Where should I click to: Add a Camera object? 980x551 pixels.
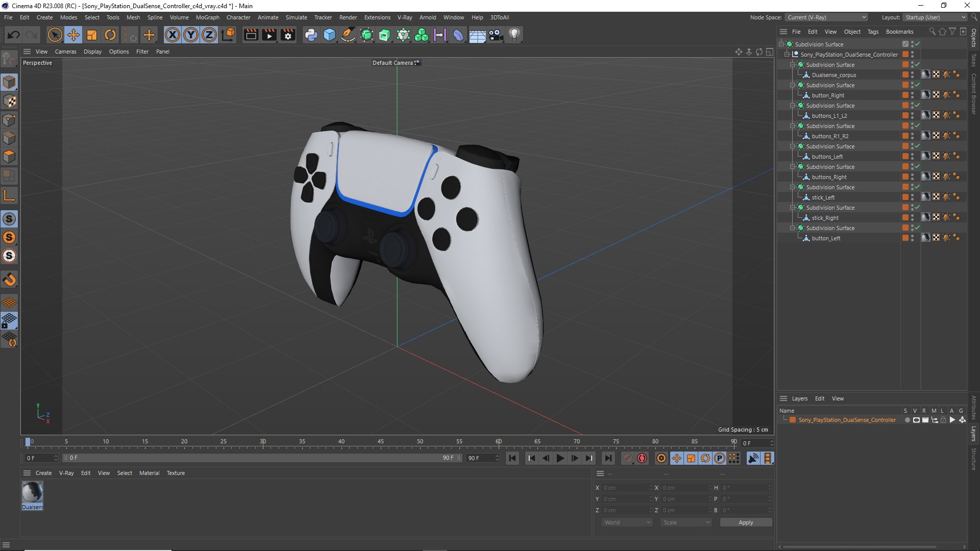496,35
